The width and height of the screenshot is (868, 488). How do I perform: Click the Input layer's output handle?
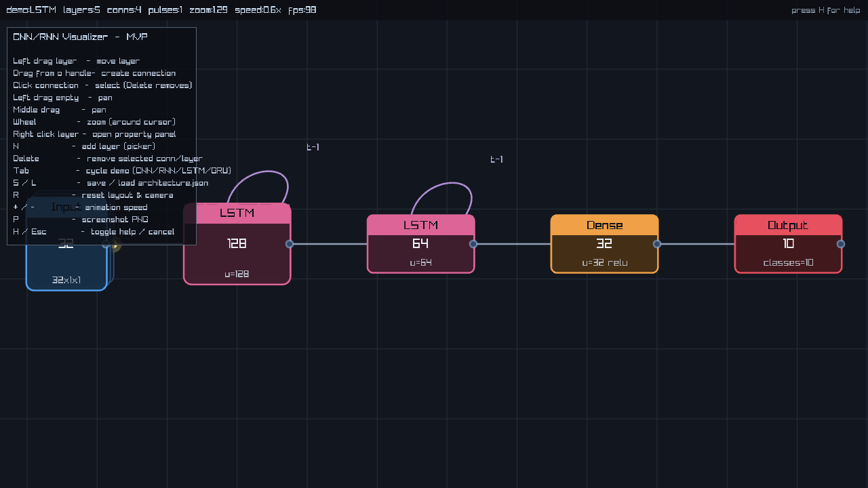(106, 244)
